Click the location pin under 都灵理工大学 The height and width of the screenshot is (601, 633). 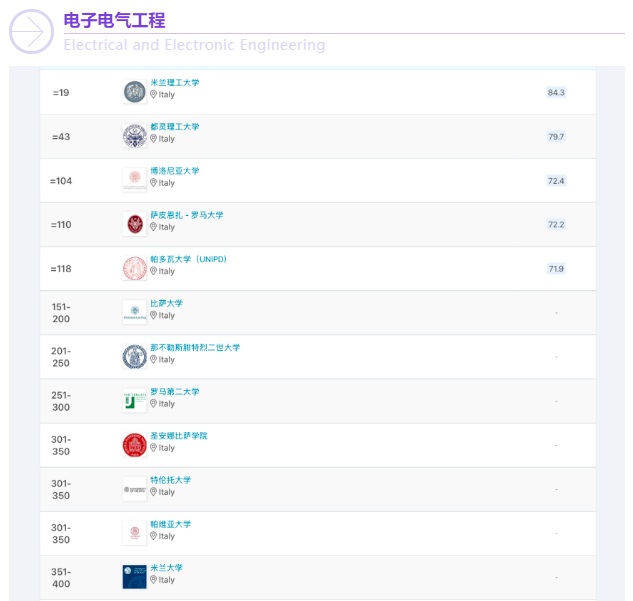point(153,138)
